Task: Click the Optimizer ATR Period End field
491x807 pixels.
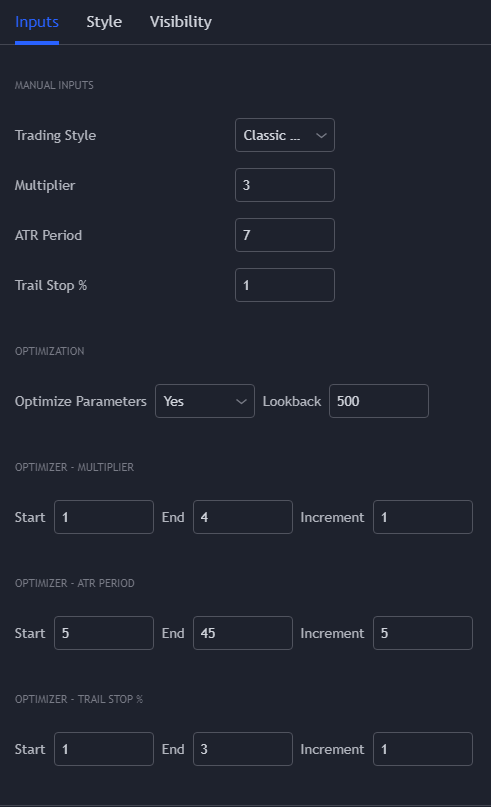Action: pos(243,633)
